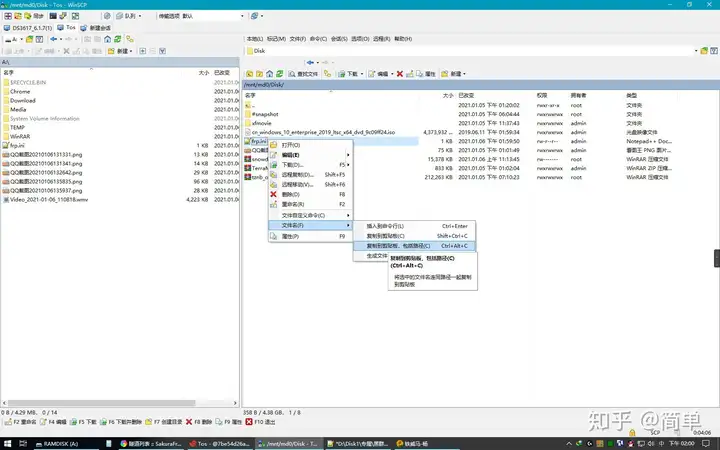Screen dimensions: 720x450
Task: Open the 会话(S) menu
Action: (339, 39)
